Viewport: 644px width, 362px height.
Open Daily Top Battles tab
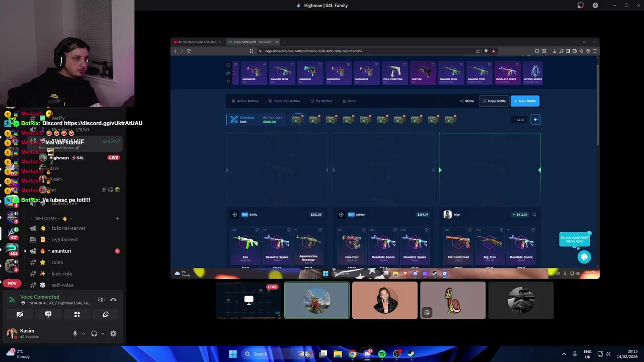pyautogui.click(x=284, y=101)
